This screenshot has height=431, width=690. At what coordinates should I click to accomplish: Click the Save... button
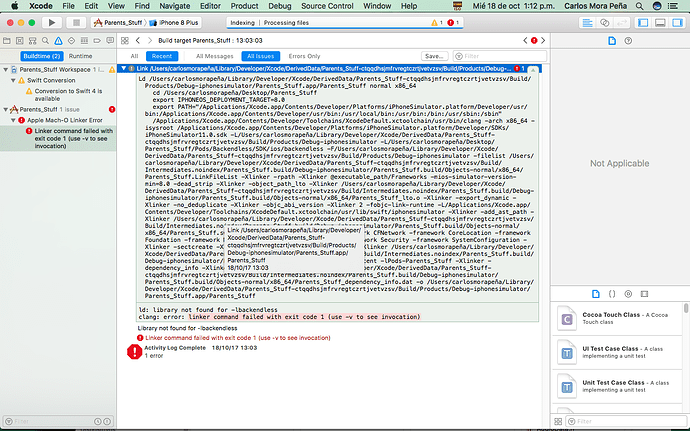434,56
